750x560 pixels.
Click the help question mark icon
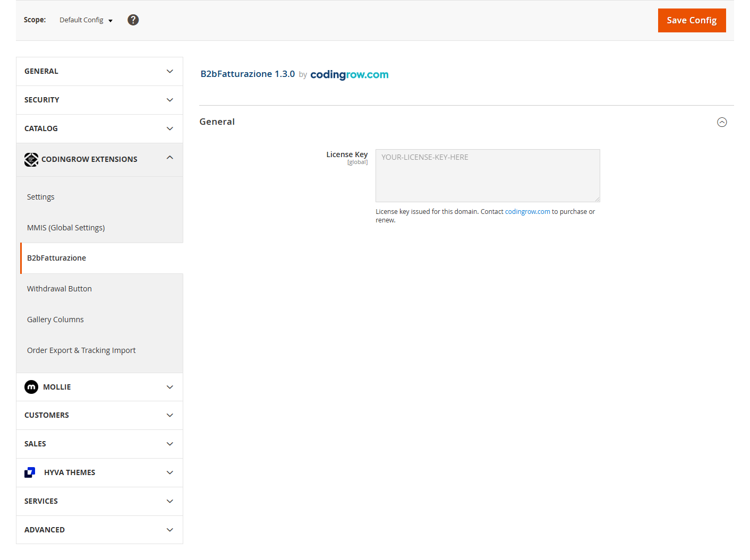point(133,20)
